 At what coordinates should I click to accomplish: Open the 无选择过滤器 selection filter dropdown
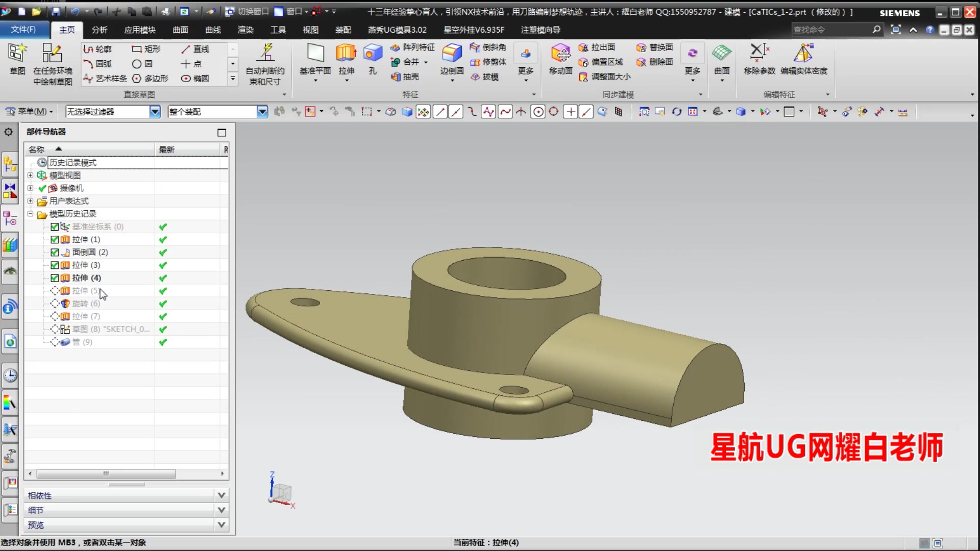(x=155, y=112)
